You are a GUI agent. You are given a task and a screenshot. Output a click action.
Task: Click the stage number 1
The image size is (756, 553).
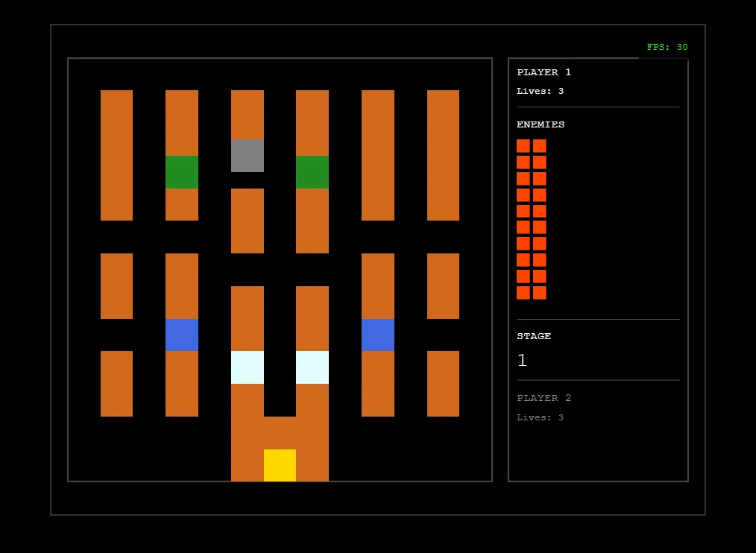tap(522, 361)
